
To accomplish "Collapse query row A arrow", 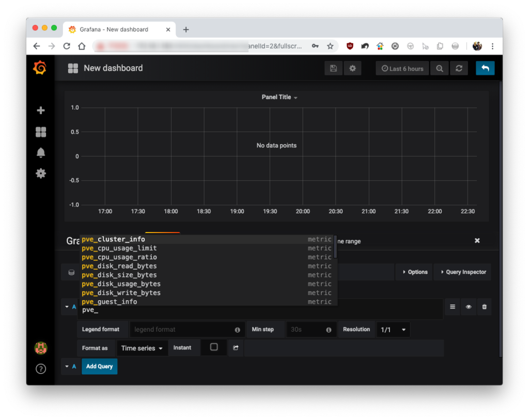I will pos(67,307).
